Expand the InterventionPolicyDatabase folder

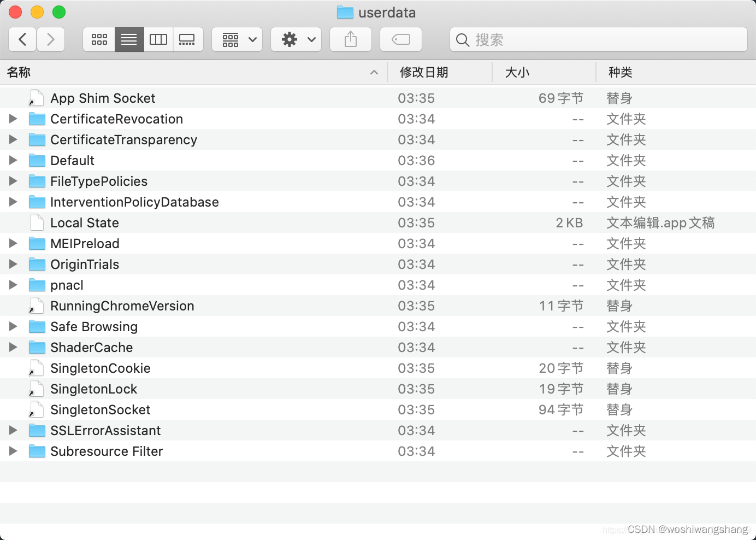[13, 202]
